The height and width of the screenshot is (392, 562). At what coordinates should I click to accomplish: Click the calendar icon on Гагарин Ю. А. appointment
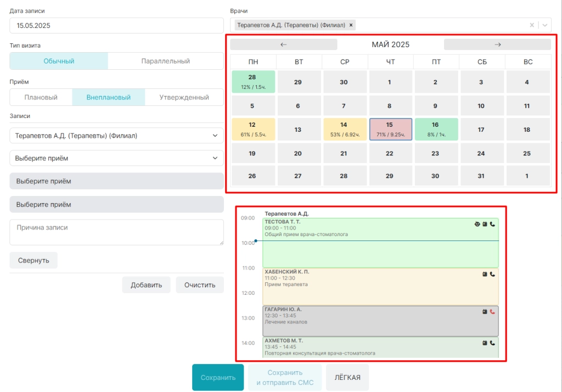point(485,312)
